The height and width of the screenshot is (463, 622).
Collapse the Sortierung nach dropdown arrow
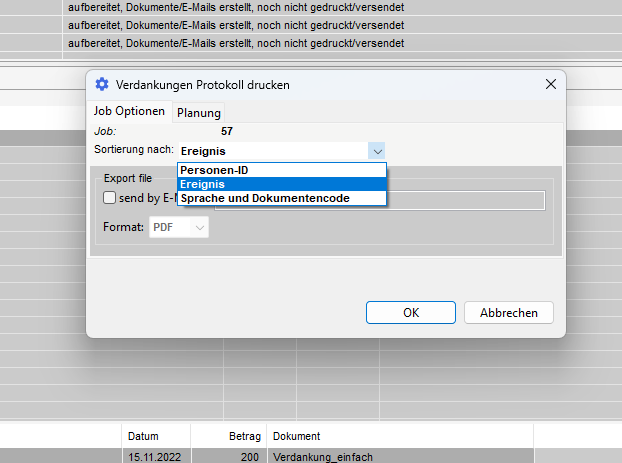click(376, 150)
